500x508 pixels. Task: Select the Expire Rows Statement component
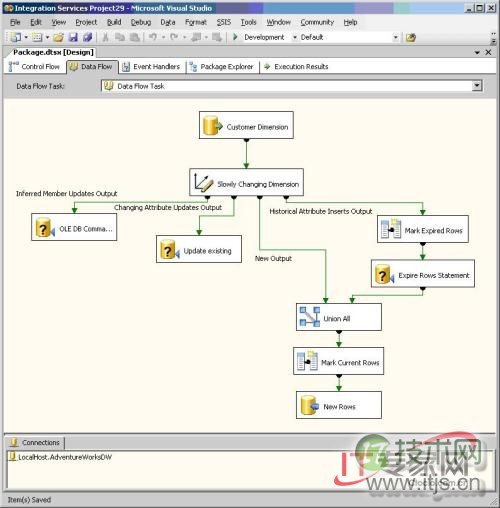423,274
